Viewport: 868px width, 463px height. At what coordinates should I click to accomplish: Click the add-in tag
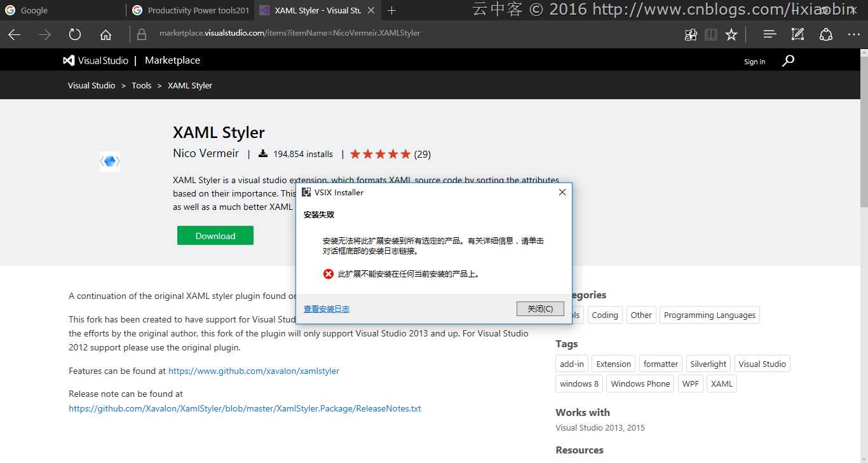572,364
